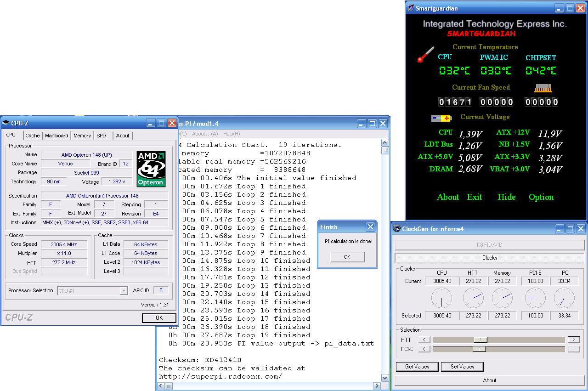Click the CPU clock dial in ClockGen
This screenshot has height=391, width=588.
click(x=441, y=298)
